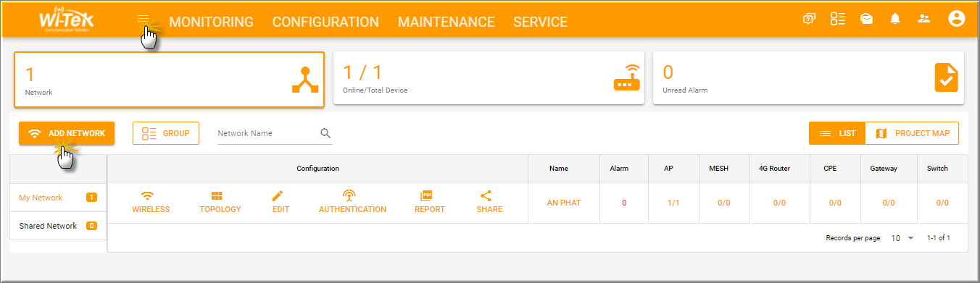Click the 1-1 of 1 pagination text
Image resolution: width=980 pixels, height=283 pixels.
click(939, 237)
